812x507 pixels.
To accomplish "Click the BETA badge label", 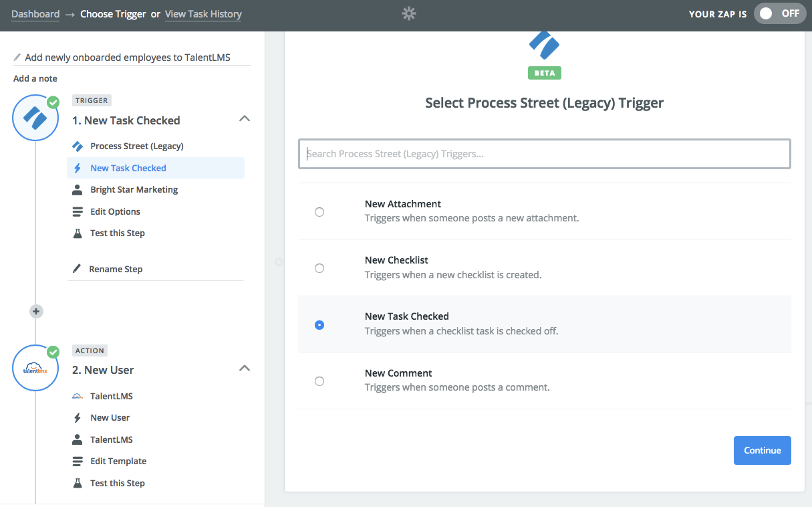I will tap(545, 73).
